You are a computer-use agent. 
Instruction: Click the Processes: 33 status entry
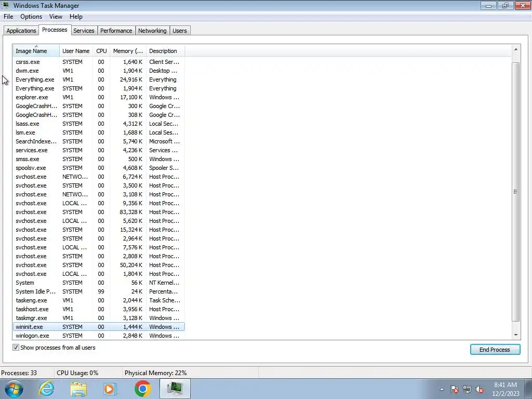point(19,373)
